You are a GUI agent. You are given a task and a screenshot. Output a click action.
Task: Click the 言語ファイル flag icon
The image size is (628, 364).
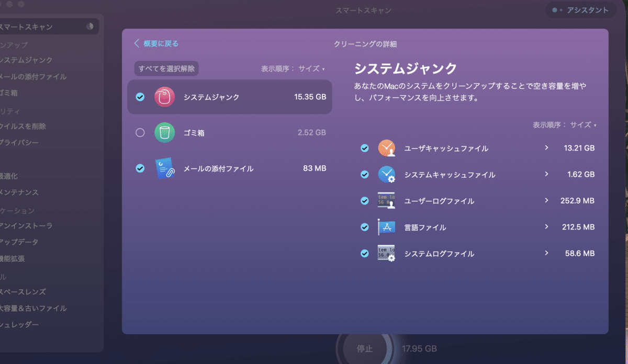coord(386,227)
